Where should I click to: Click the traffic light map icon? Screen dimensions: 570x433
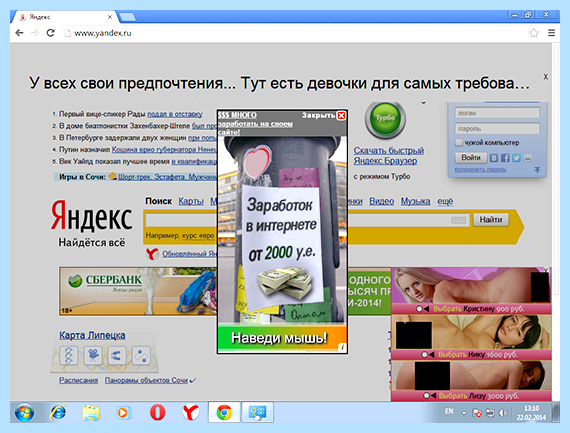(x=69, y=356)
